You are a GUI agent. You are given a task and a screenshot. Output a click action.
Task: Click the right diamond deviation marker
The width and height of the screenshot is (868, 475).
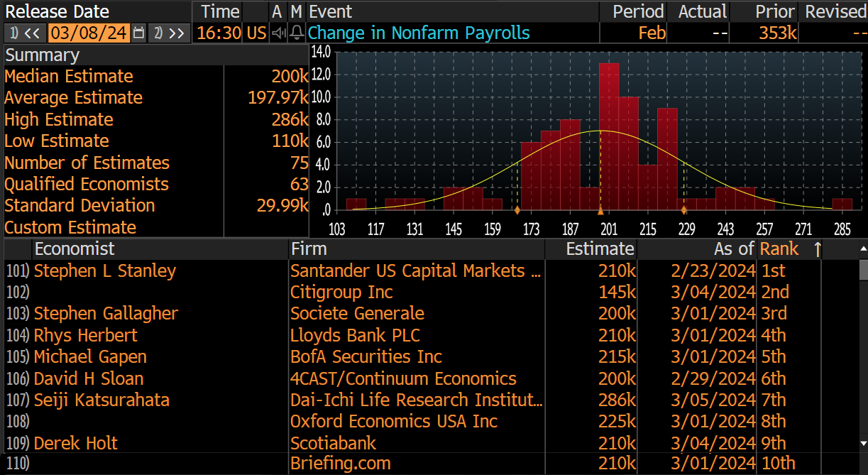point(684,210)
